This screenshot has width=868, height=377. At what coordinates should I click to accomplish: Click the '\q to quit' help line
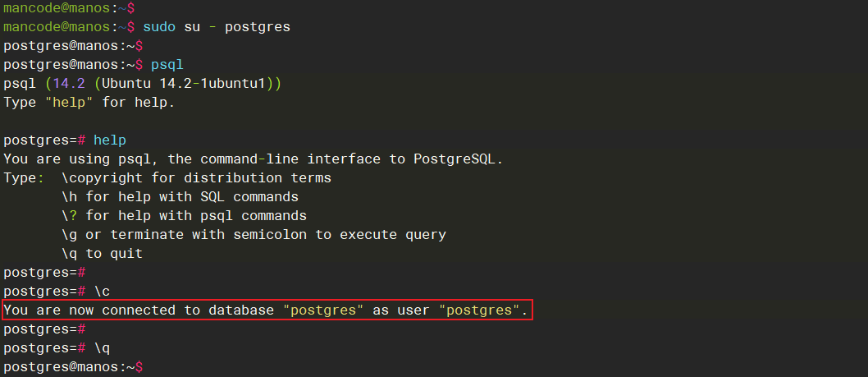(102, 253)
